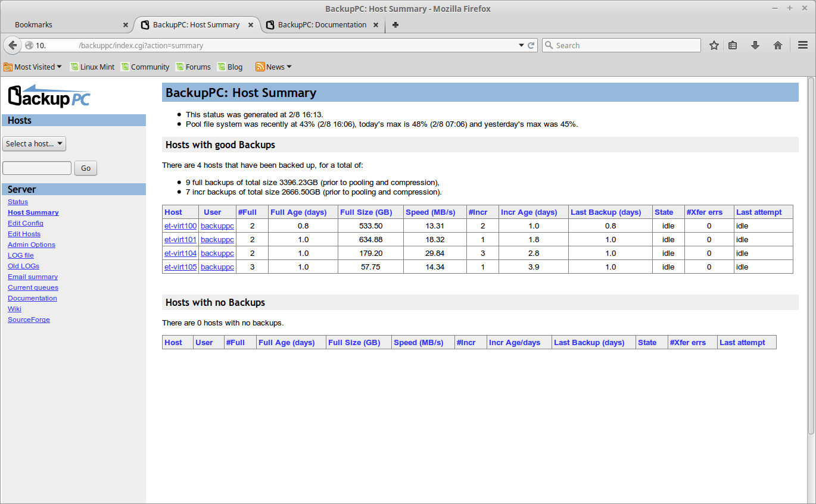This screenshot has width=816, height=504.
Task: Click the page vertical scrollbar
Action: click(811, 256)
